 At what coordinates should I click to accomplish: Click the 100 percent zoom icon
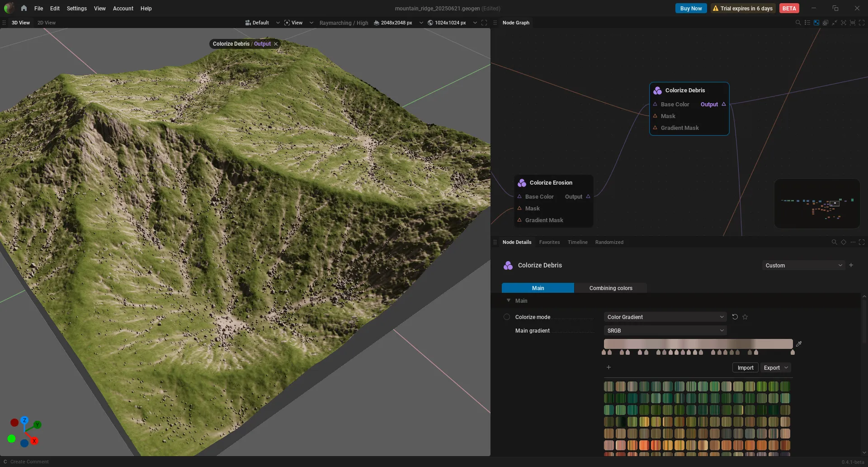852,23
